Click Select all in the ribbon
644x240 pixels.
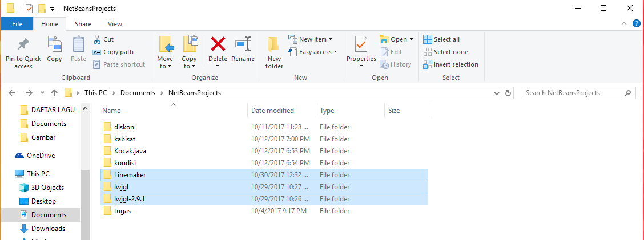coord(441,39)
